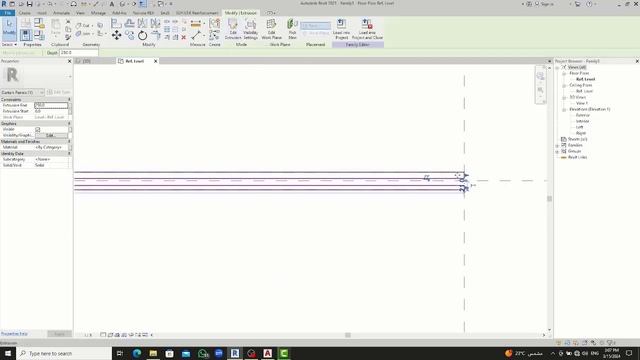Click the Copy tool beside Move
Image resolution: width=640 pixels, height=360 pixels.
(x=129, y=36)
